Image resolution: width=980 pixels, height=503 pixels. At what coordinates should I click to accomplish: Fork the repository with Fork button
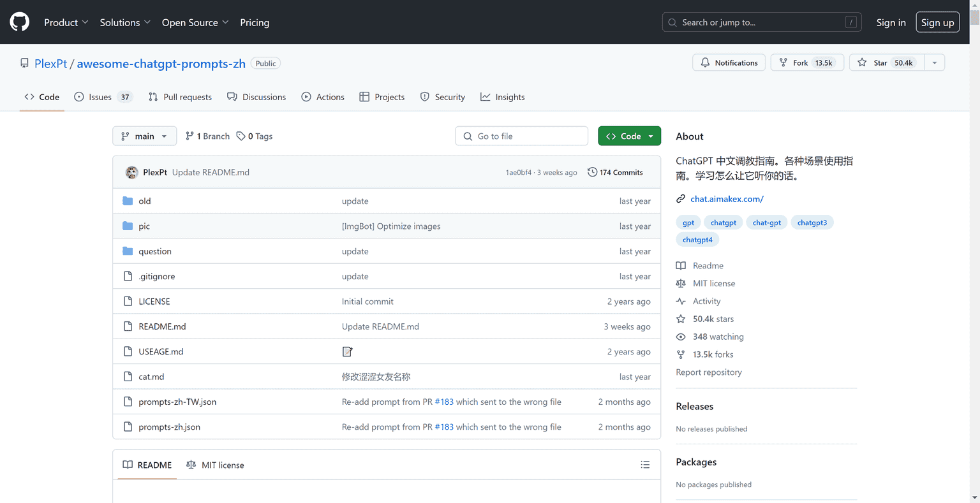(x=807, y=62)
